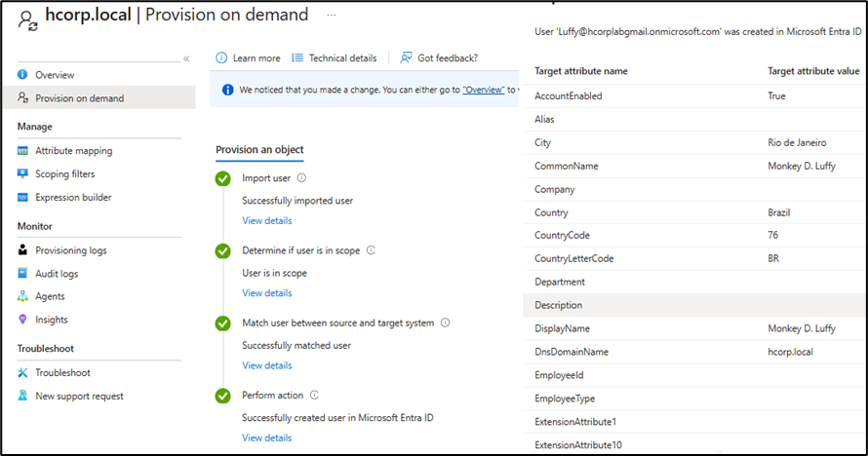868x456 pixels.
Task: Open Technical details from toolbar
Action: coord(334,58)
